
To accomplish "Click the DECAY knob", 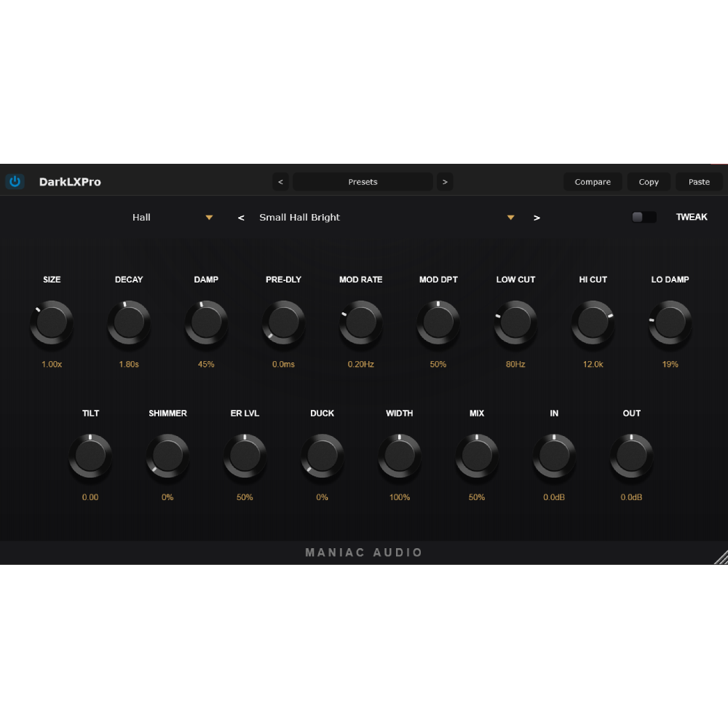I will [x=129, y=323].
